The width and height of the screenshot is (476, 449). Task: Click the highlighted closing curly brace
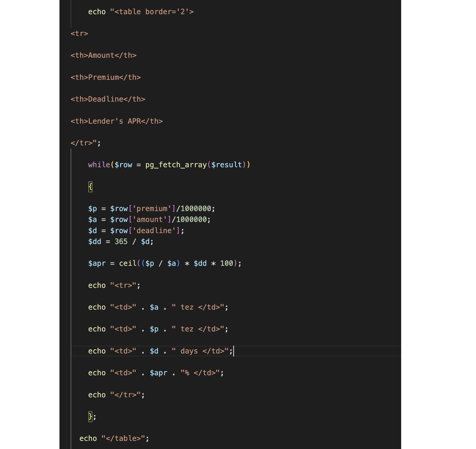[90, 417]
